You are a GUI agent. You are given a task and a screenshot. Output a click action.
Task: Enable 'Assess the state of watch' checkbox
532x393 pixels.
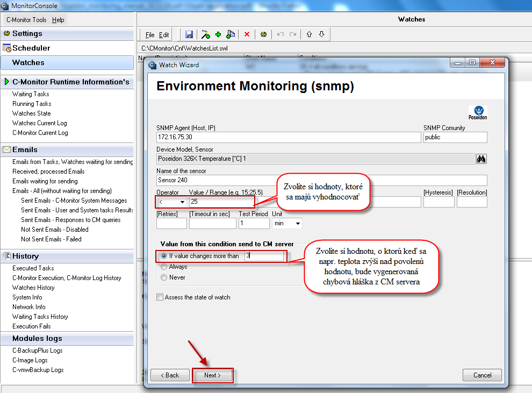tap(160, 297)
